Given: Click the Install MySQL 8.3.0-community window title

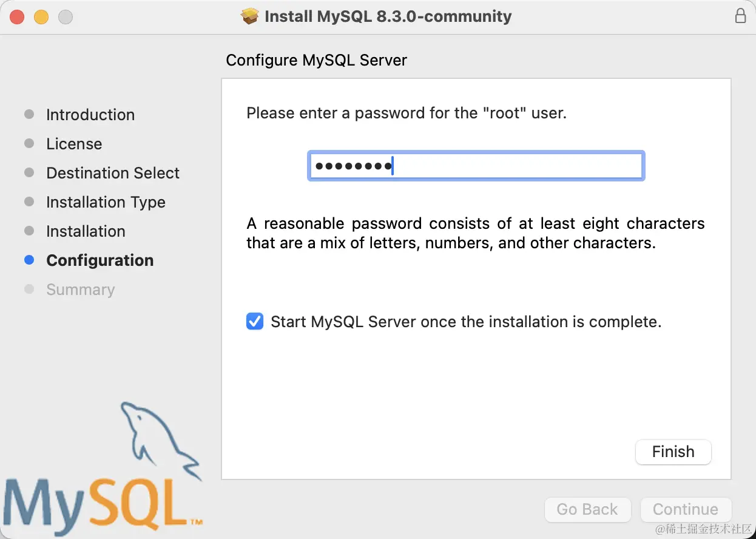Looking at the screenshot, I should (x=388, y=16).
